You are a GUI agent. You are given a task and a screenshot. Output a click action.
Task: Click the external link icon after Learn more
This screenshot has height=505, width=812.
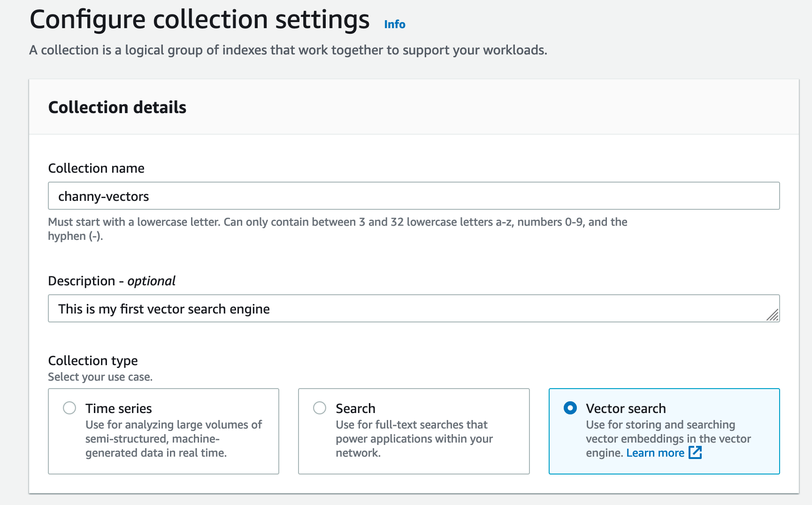click(695, 452)
